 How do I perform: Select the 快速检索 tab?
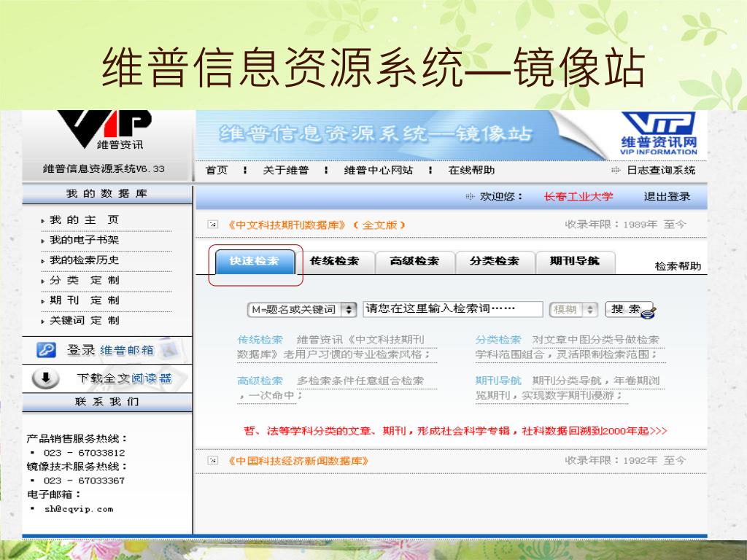point(255,261)
